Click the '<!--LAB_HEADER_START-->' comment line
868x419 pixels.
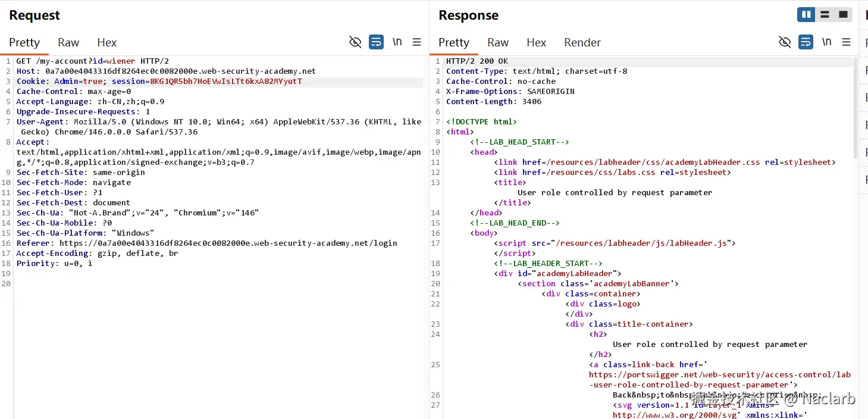tap(548, 263)
